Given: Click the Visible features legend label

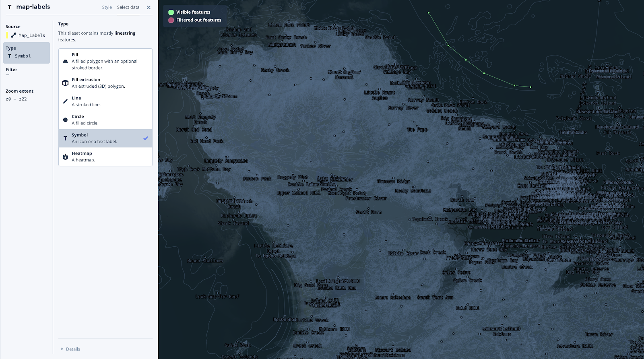Looking at the screenshot, I should 193,12.
